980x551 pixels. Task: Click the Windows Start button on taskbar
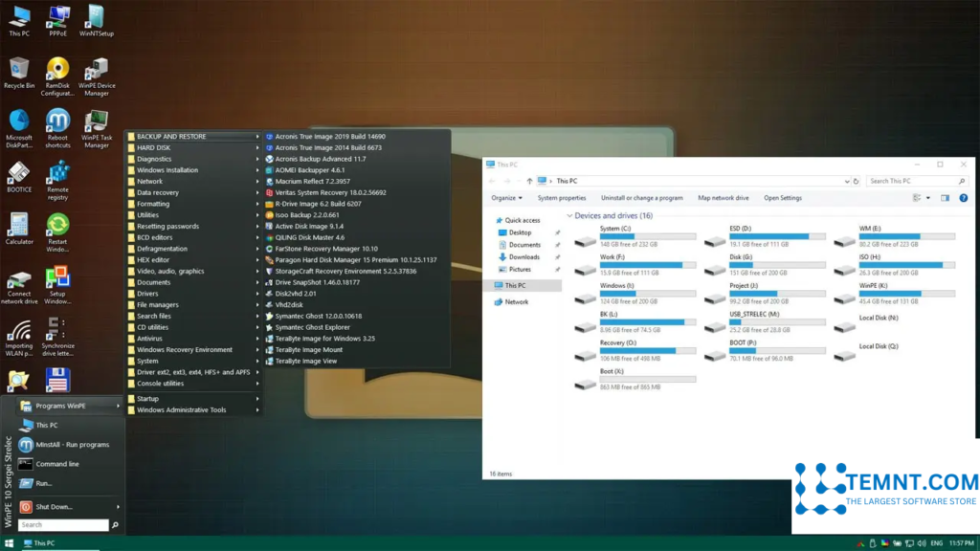coord(9,543)
